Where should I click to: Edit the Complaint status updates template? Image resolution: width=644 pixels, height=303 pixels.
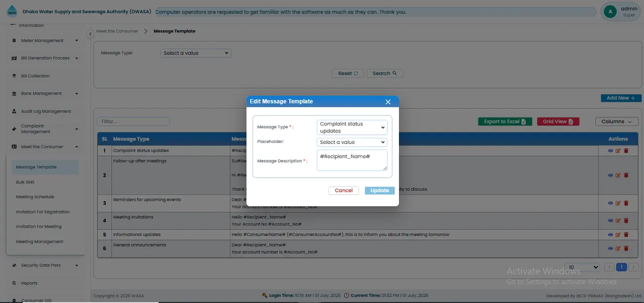pos(618,150)
